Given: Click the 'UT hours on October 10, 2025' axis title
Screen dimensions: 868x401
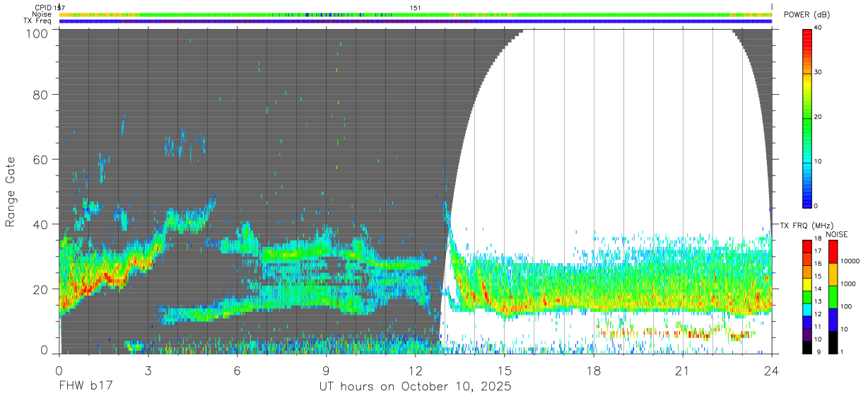Looking at the screenshot, I should tap(415, 387).
